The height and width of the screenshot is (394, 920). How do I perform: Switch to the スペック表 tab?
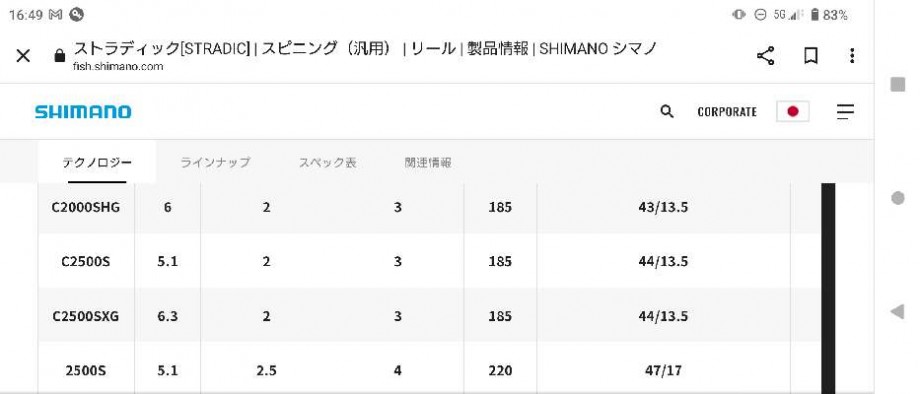tap(327, 162)
